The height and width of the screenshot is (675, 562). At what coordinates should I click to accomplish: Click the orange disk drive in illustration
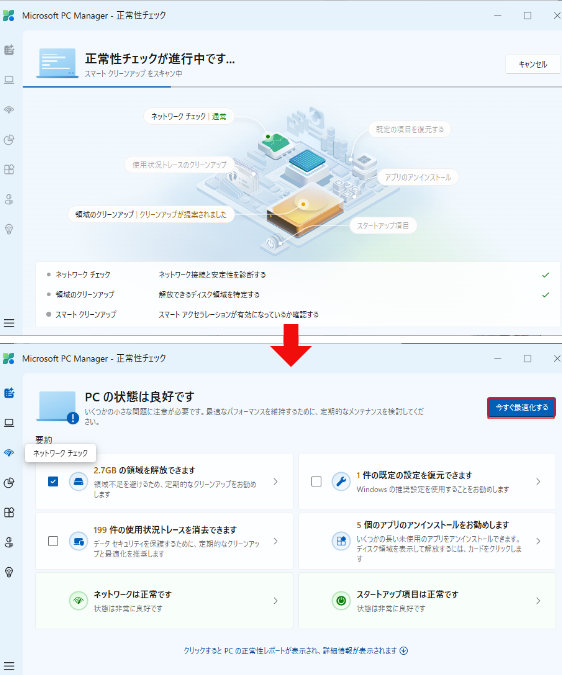coord(305,212)
